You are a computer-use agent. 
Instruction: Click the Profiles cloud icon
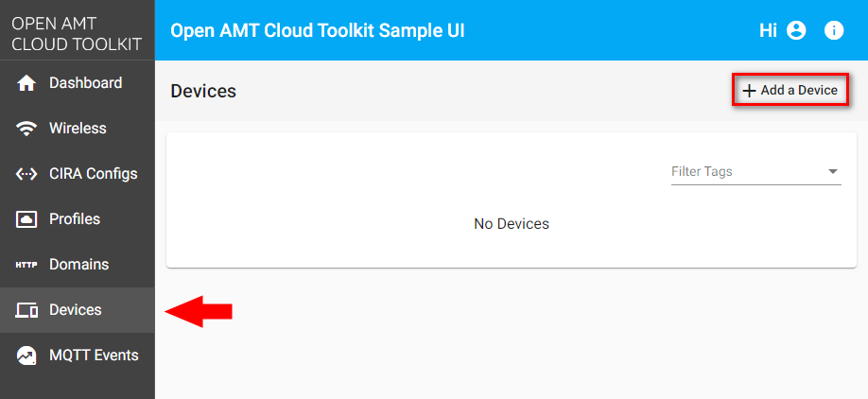pyautogui.click(x=27, y=219)
